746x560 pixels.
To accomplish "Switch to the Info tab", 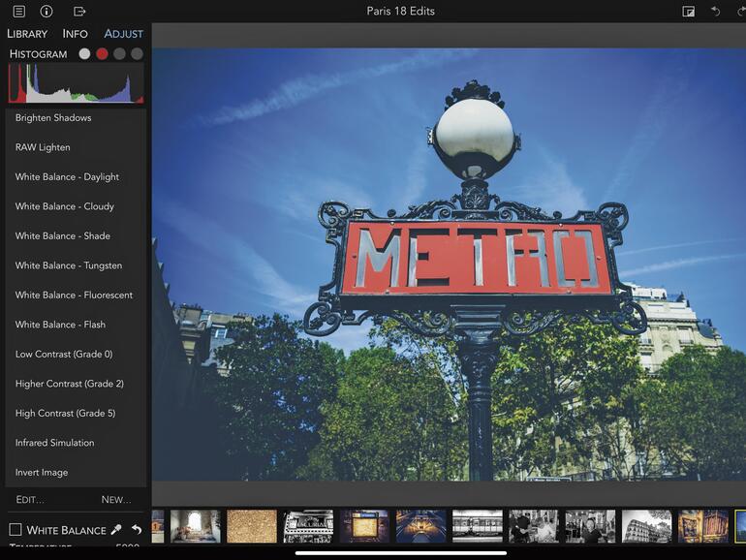I will click(76, 34).
